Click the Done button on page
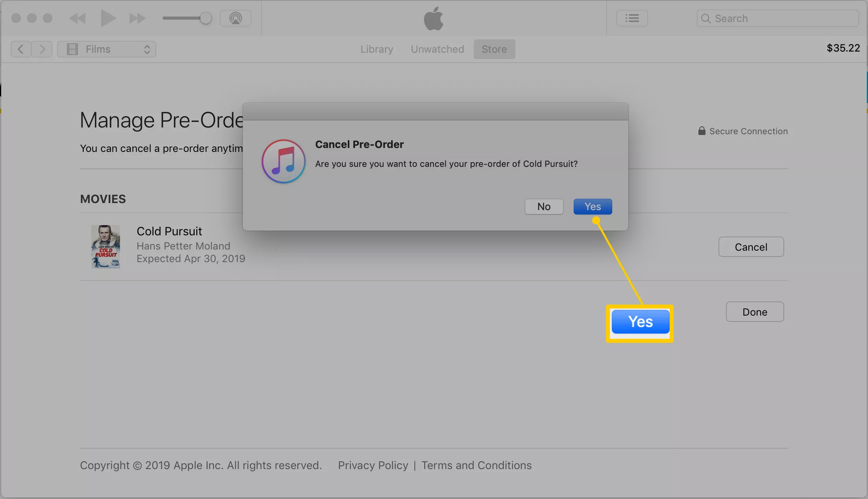The height and width of the screenshot is (499, 868). pos(755,311)
